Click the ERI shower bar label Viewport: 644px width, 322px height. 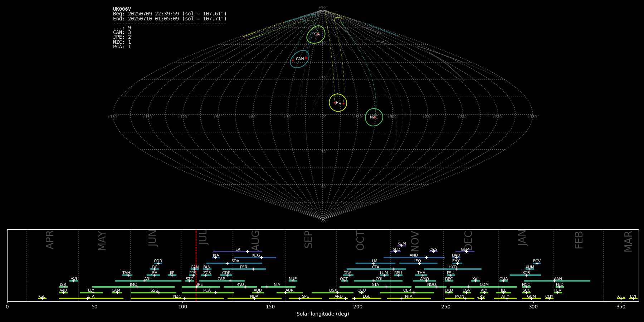239,250
